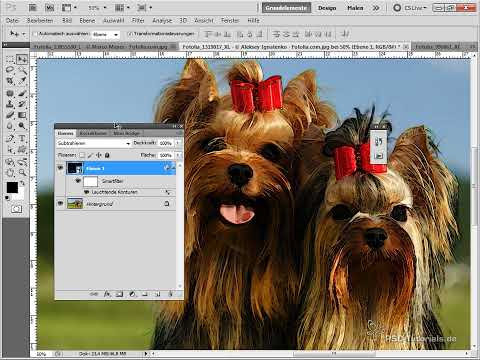Screen dimensions: 480x360
Task: Switch to the Design workspace
Action: point(327,8)
